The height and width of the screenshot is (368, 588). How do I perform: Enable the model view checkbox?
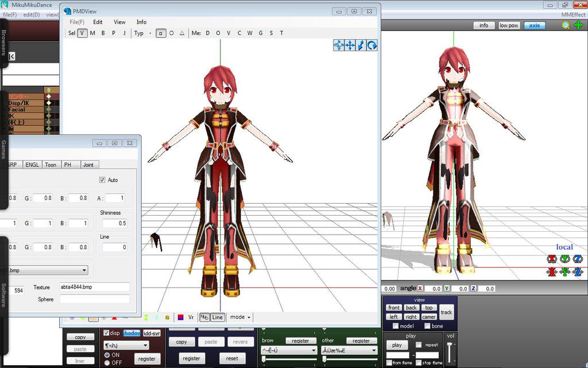pyautogui.click(x=395, y=326)
